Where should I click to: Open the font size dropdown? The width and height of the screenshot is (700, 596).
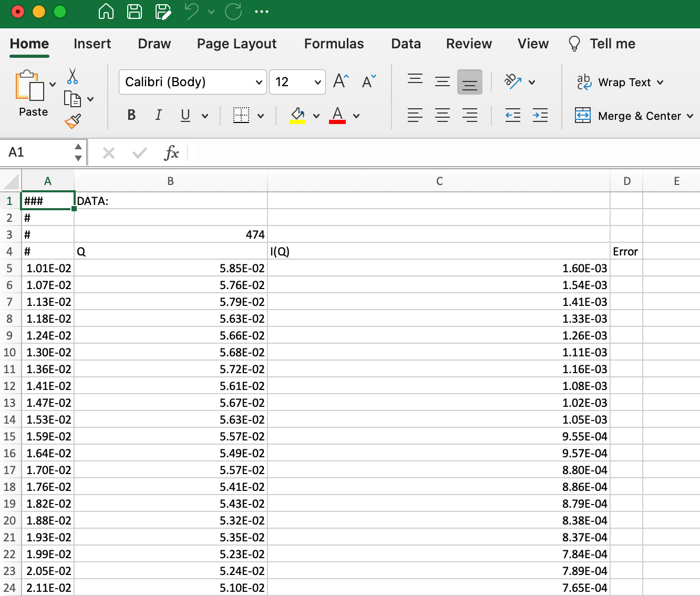pyautogui.click(x=317, y=83)
